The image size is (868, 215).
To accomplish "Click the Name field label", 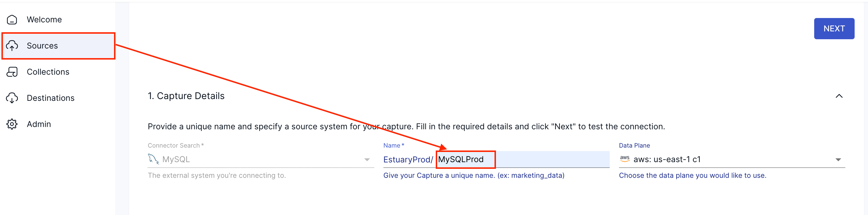I will point(394,145).
